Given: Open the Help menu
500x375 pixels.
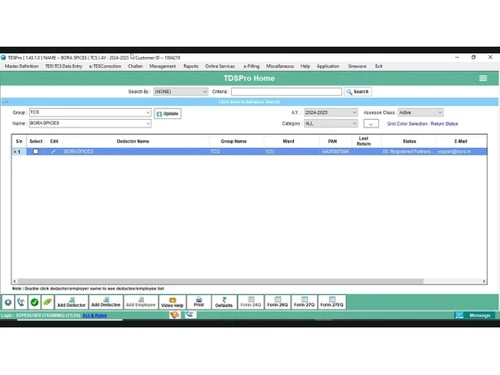Looking at the screenshot, I should (x=305, y=66).
